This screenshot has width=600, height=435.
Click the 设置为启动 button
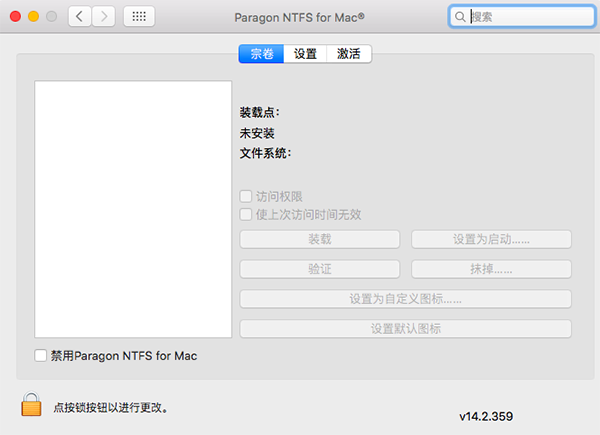[x=491, y=239]
